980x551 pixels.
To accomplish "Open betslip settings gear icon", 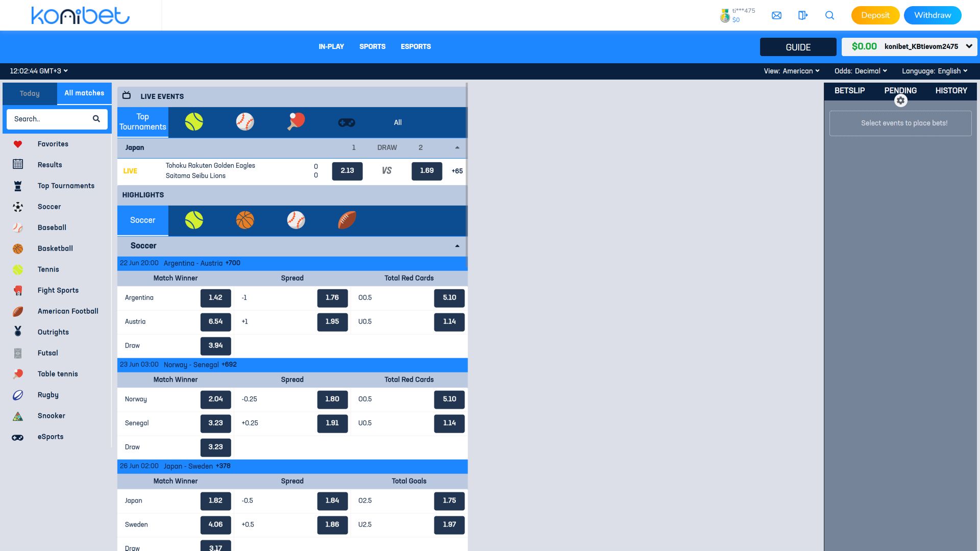I will pyautogui.click(x=900, y=101).
